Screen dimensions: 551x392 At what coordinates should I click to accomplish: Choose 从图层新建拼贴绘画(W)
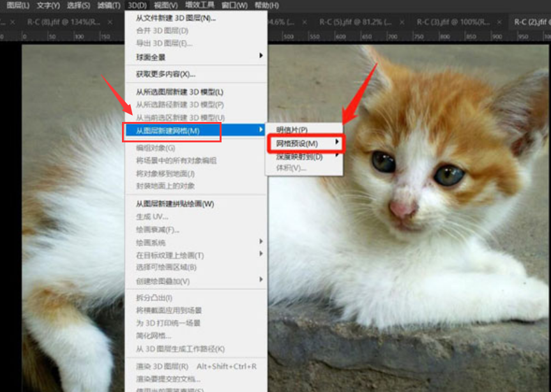point(196,204)
